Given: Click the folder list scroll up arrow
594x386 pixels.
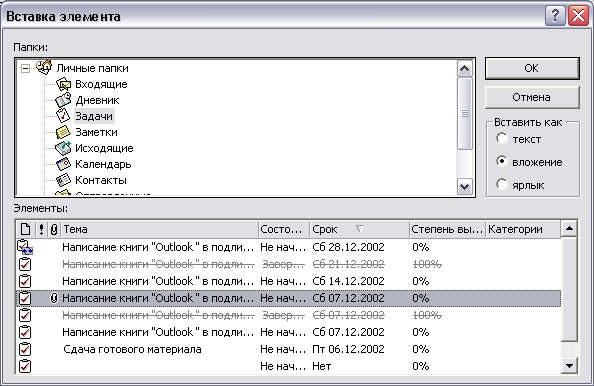Looking at the screenshot, I should [x=465, y=69].
